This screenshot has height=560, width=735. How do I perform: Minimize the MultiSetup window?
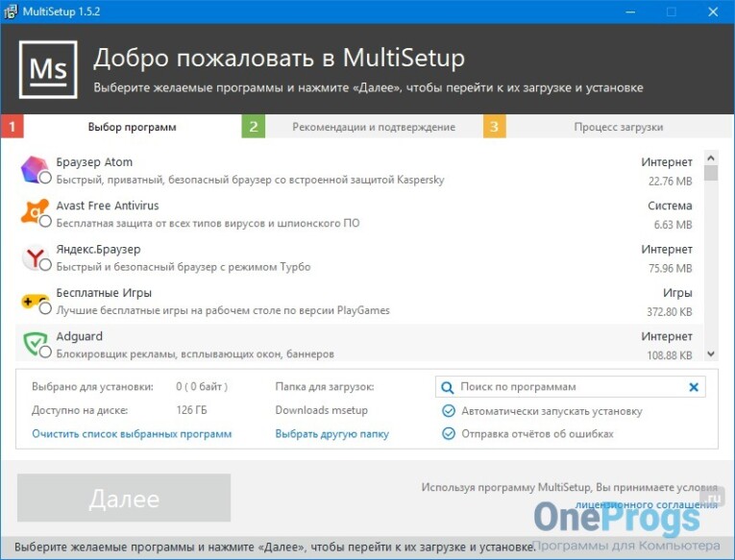tap(630, 12)
